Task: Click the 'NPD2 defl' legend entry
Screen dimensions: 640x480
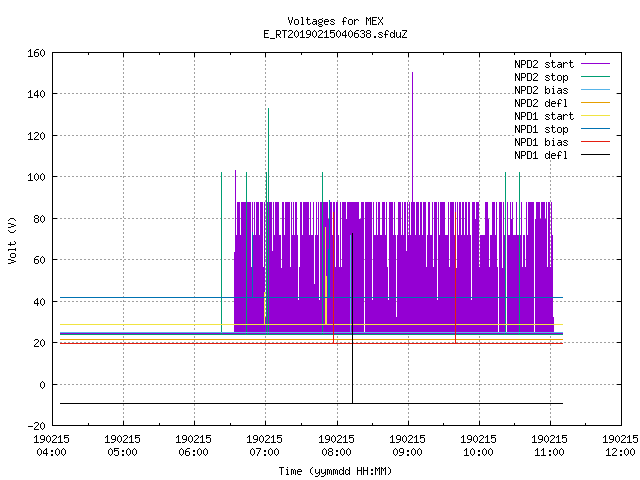Action: [x=541, y=103]
